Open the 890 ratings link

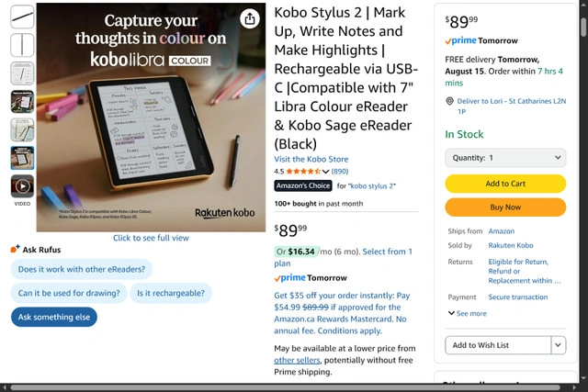[340, 171]
